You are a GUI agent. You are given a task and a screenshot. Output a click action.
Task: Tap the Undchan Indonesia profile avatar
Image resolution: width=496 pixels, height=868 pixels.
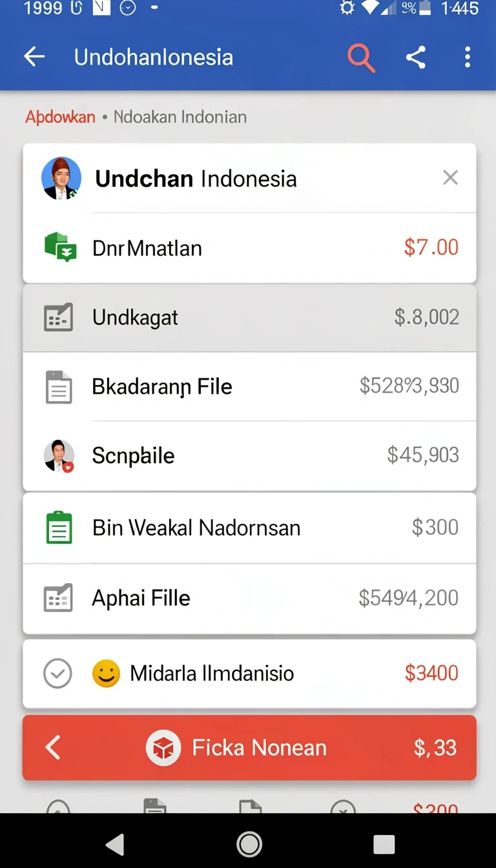61,178
